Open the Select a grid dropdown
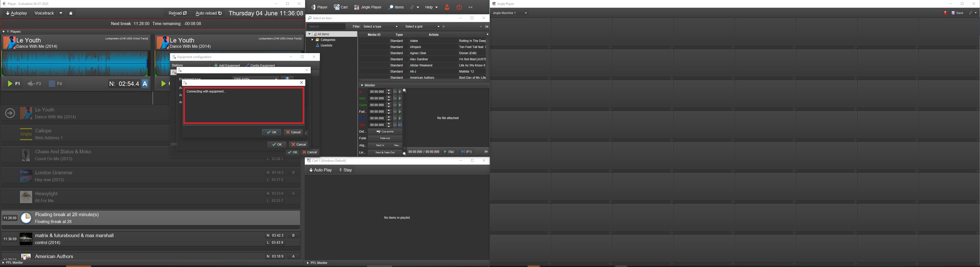Viewport: 980px width, 267px height. click(422, 27)
